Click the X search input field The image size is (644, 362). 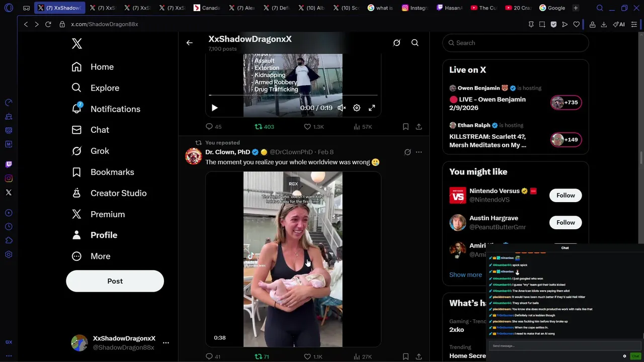(x=516, y=43)
